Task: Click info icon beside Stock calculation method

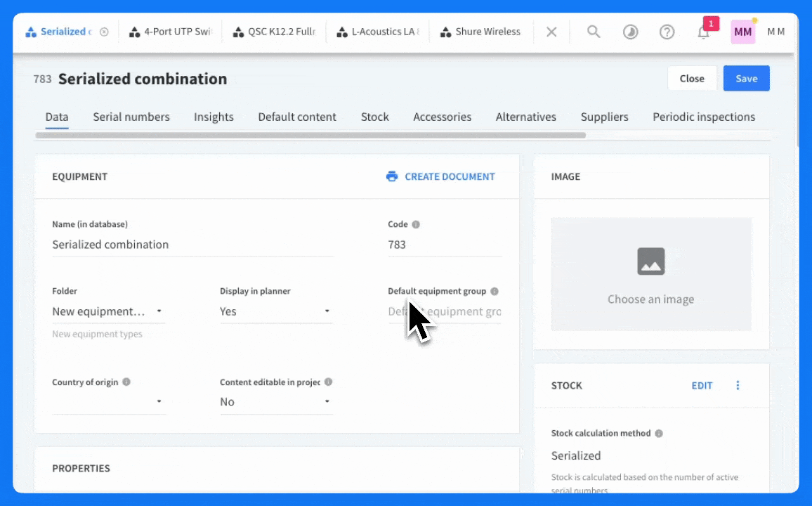Action: pyautogui.click(x=659, y=434)
